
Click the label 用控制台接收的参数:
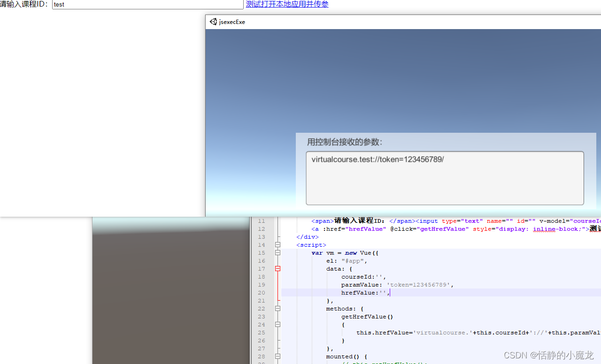(x=345, y=142)
